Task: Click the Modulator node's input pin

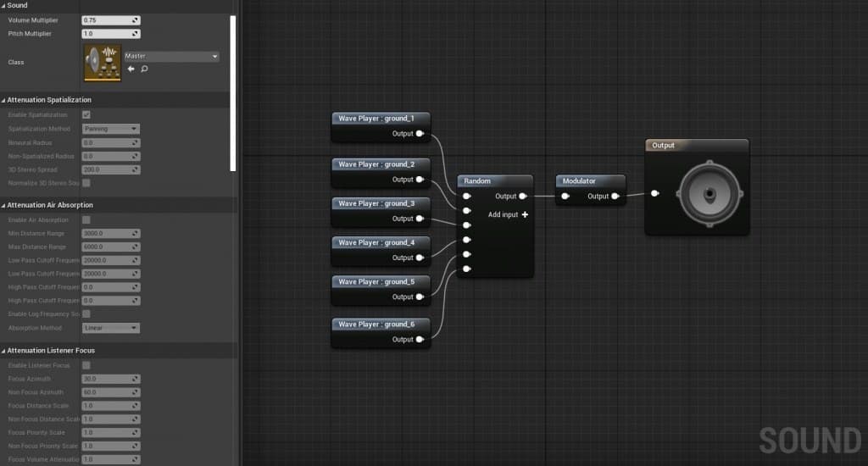Action: [x=565, y=197]
